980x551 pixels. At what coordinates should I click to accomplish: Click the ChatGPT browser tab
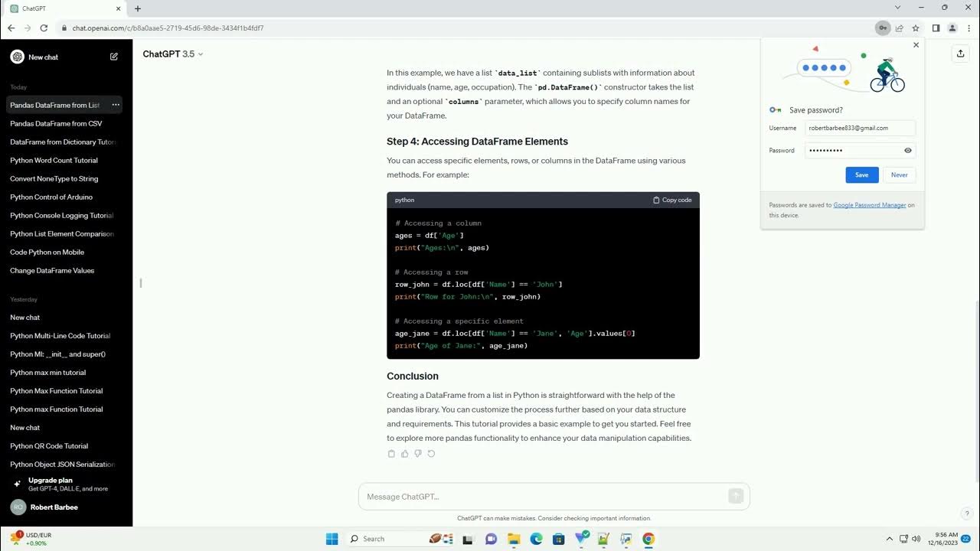click(x=64, y=8)
